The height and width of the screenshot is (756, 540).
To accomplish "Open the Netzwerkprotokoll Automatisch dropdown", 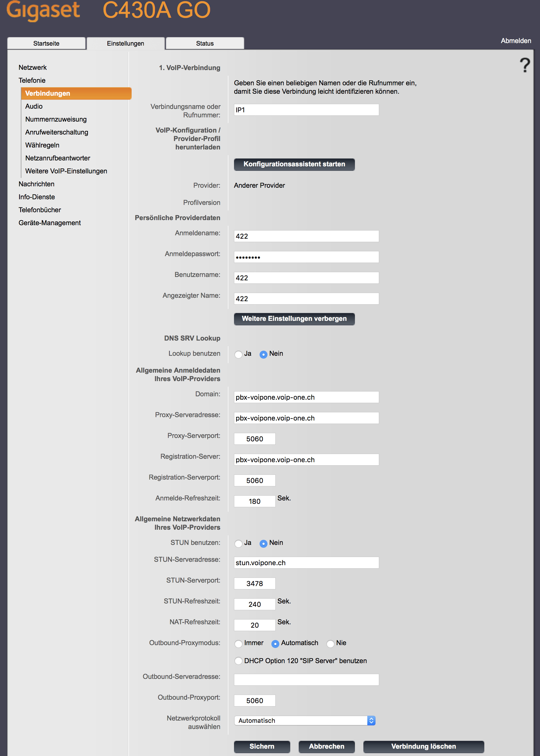I will (305, 721).
